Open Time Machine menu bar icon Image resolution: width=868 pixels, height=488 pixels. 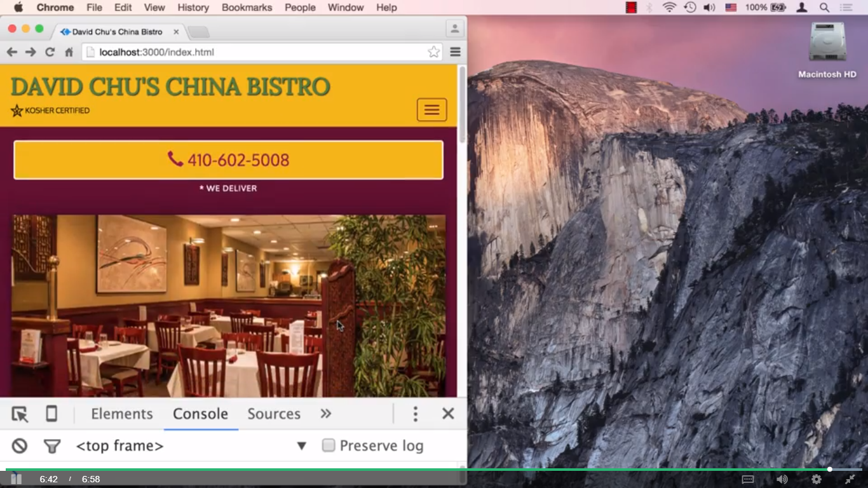point(690,8)
